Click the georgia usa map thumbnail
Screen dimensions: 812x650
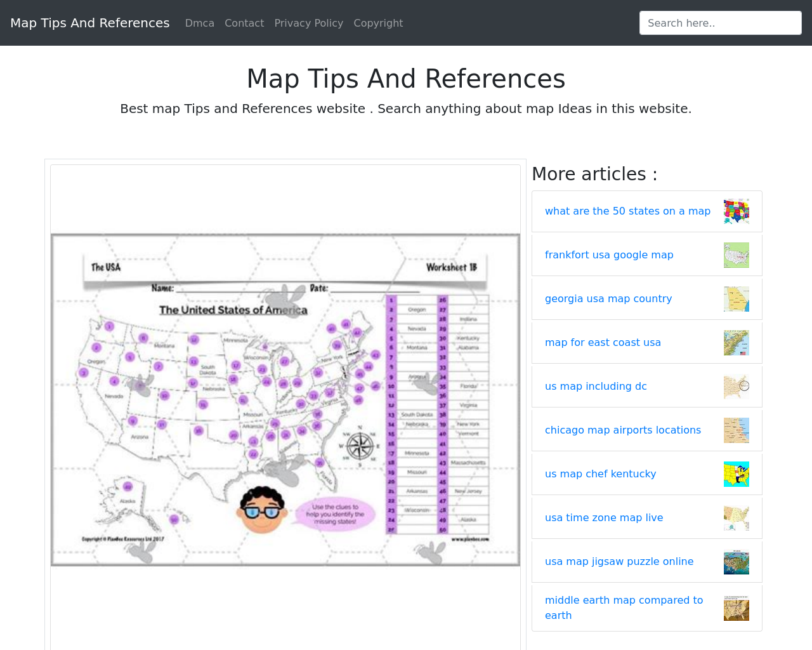[x=737, y=299]
